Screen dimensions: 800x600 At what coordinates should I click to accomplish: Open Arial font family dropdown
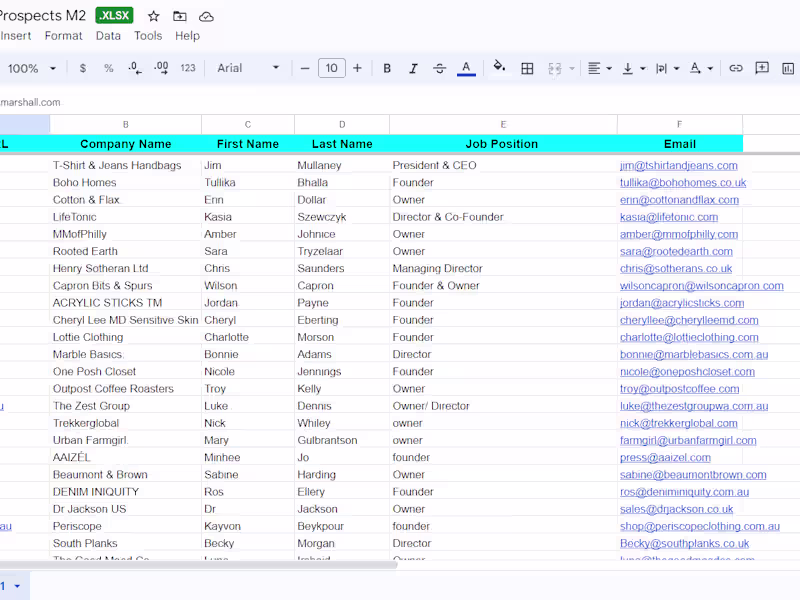click(x=248, y=68)
